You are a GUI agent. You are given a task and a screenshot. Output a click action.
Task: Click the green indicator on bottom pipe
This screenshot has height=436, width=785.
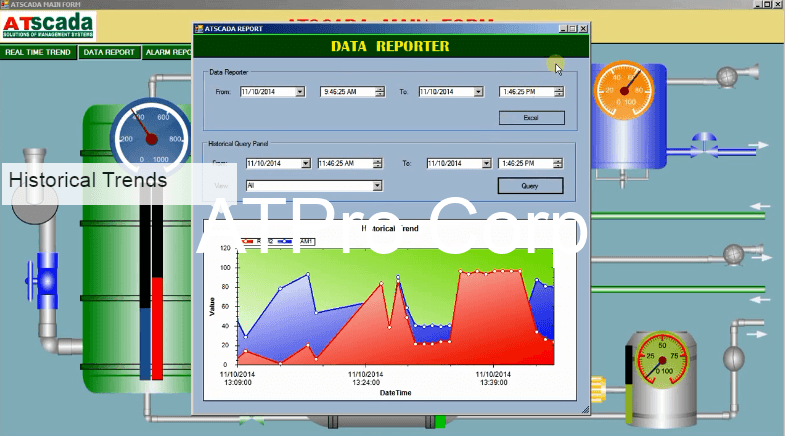440,422
